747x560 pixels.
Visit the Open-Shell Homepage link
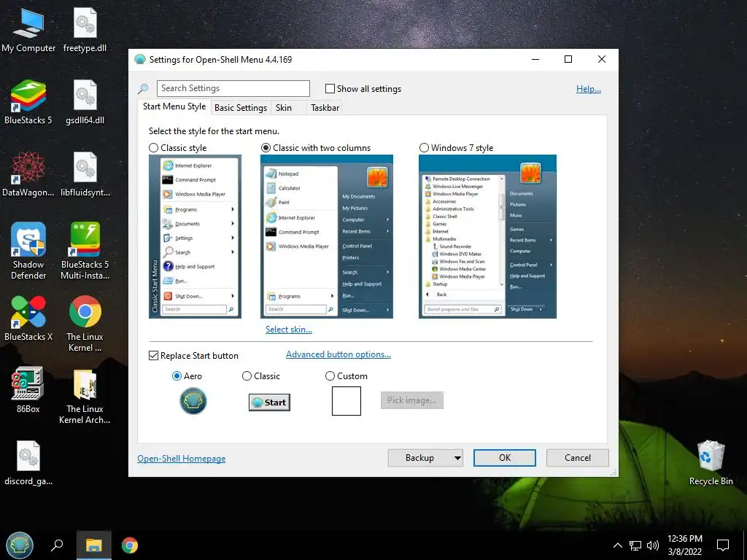pos(182,459)
